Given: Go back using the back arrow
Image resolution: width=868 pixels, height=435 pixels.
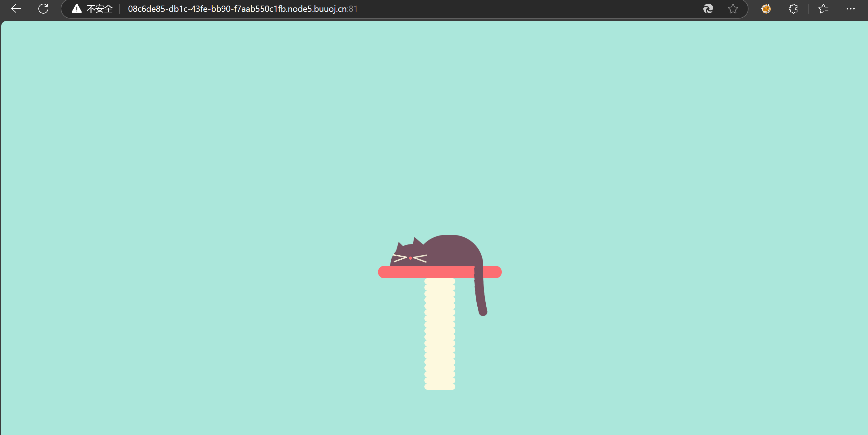Looking at the screenshot, I should point(16,9).
